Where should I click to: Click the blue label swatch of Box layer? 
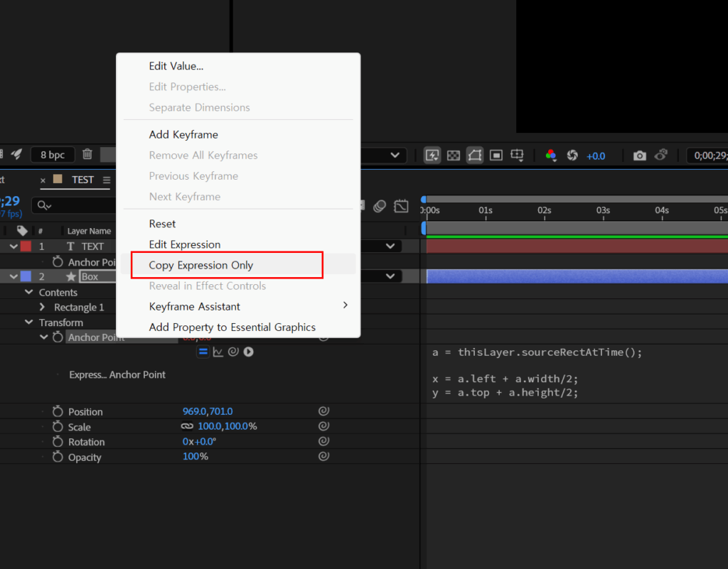(26, 276)
